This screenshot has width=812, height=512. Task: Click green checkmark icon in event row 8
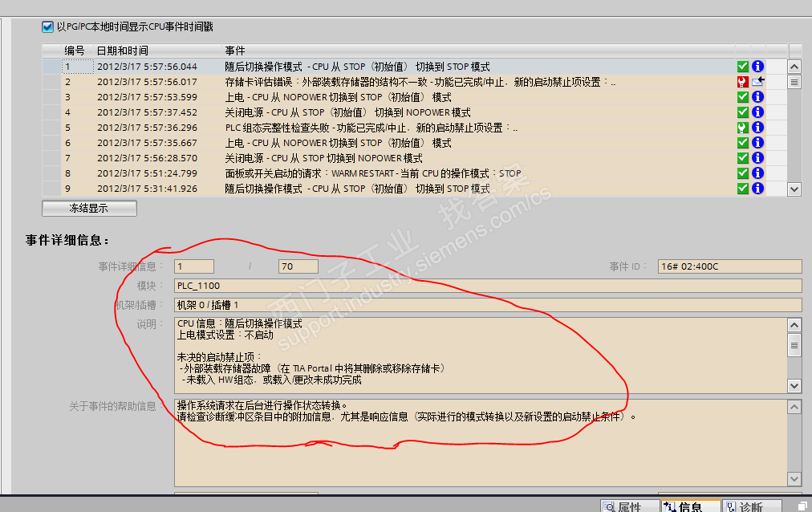743,173
